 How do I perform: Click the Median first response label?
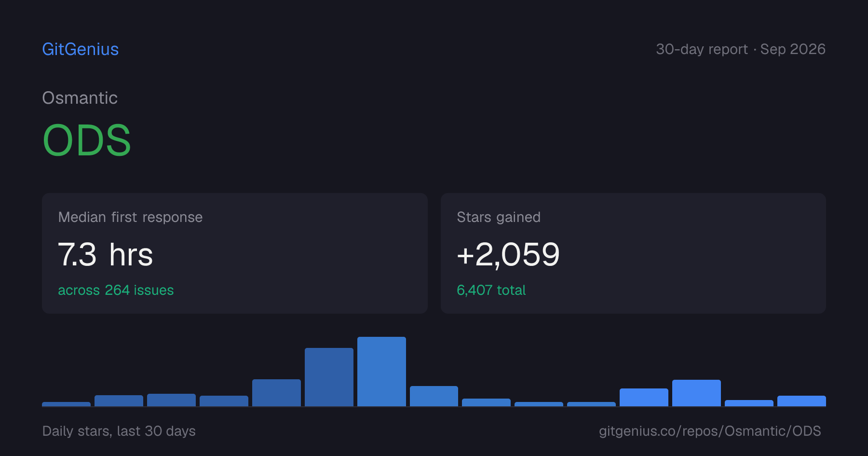click(x=130, y=217)
